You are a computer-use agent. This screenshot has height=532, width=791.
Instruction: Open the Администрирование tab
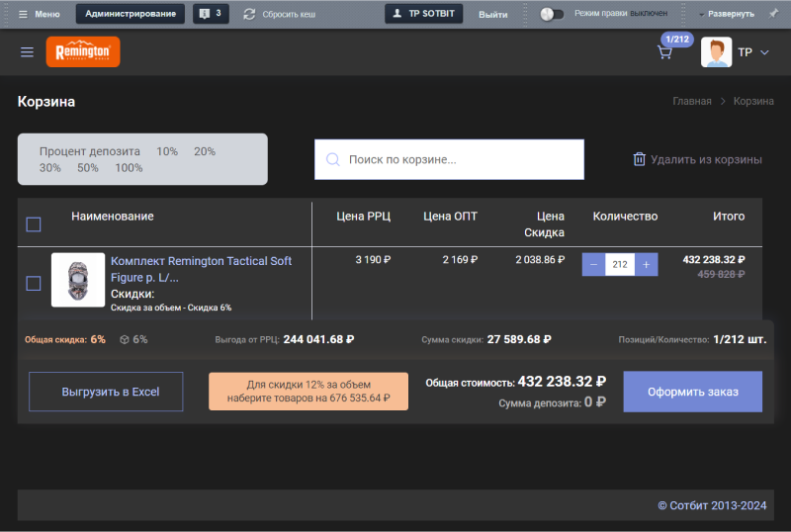(131, 14)
